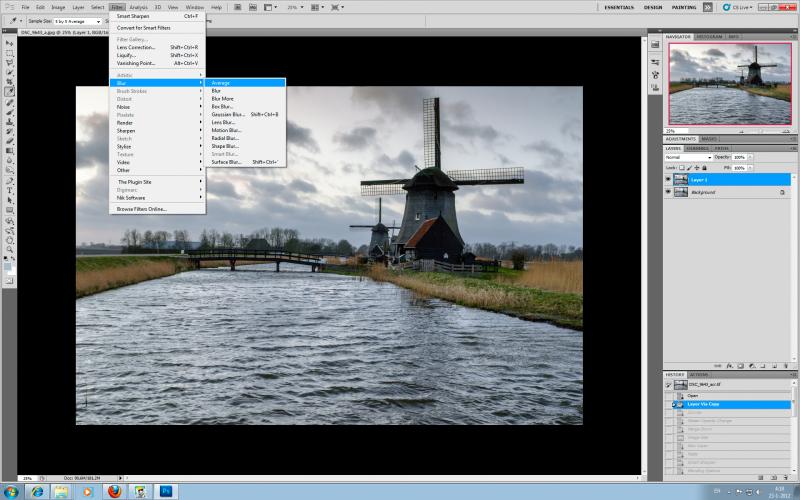
Task: Toggle lock transparent pixels
Action: [x=682, y=168]
